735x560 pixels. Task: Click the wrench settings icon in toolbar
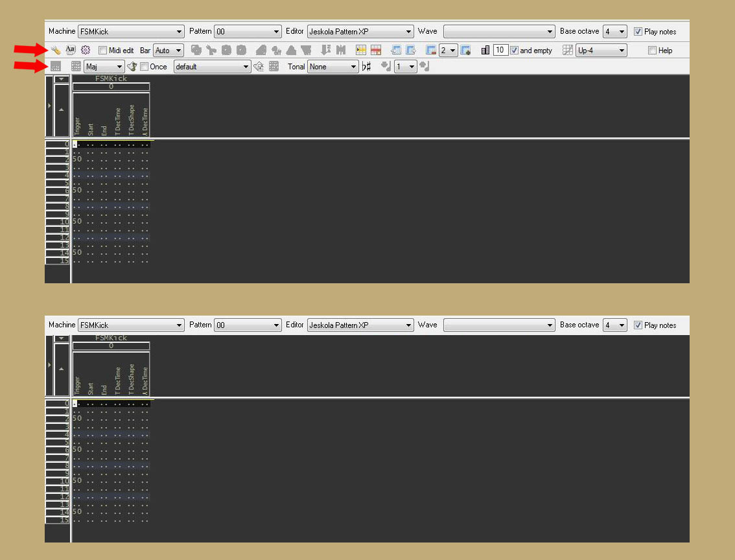[x=56, y=50]
